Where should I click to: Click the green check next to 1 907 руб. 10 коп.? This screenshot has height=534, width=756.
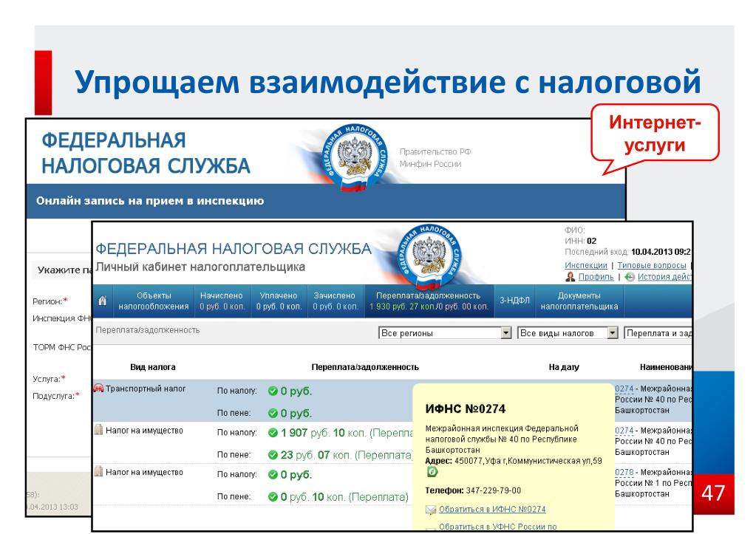coord(273,433)
